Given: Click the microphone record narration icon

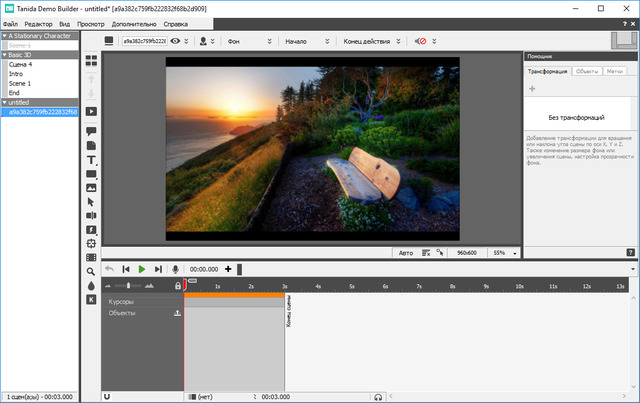Looking at the screenshot, I should (x=176, y=269).
